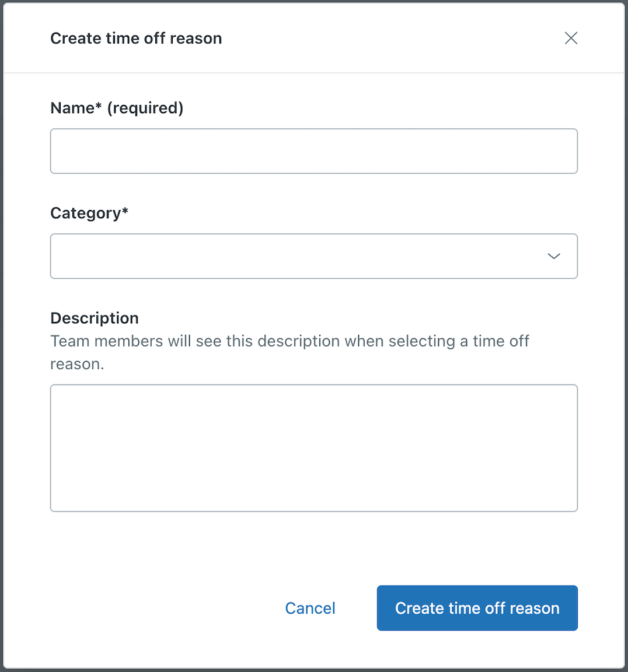
Task: Click the word "reason." ending the helper text
Action: click(77, 365)
